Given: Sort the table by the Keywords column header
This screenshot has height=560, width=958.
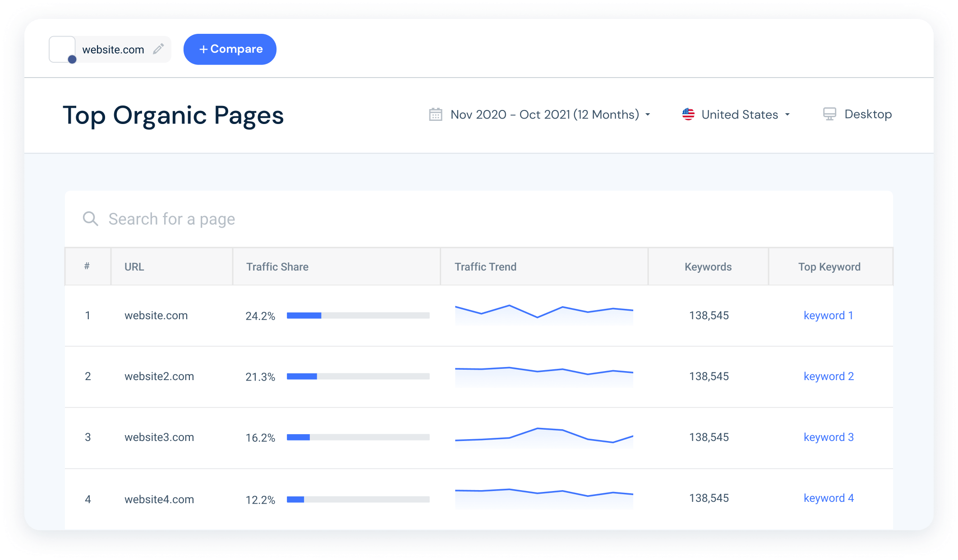Looking at the screenshot, I should pos(708,266).
